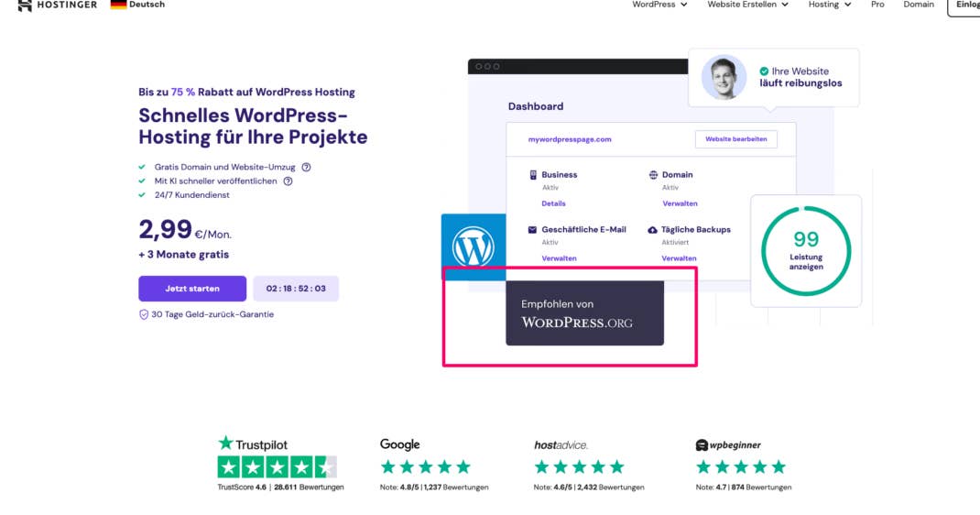The height and width of the screenshot is (515, 980).
Task: Click Note: 4.8/5 | 1,237 Bewertungen text
Action: coord(434,487)
